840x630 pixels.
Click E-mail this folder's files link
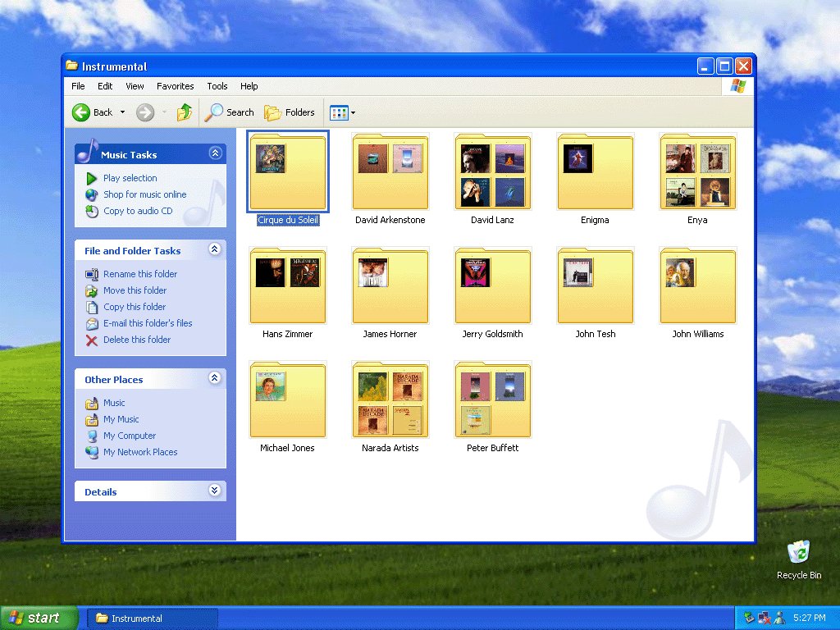148,323
